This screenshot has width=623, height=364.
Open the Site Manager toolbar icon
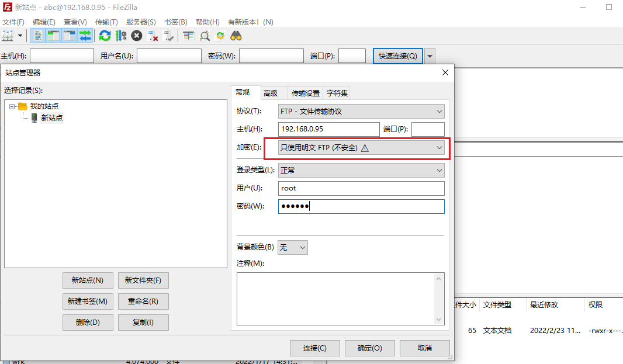click(8, 36)
